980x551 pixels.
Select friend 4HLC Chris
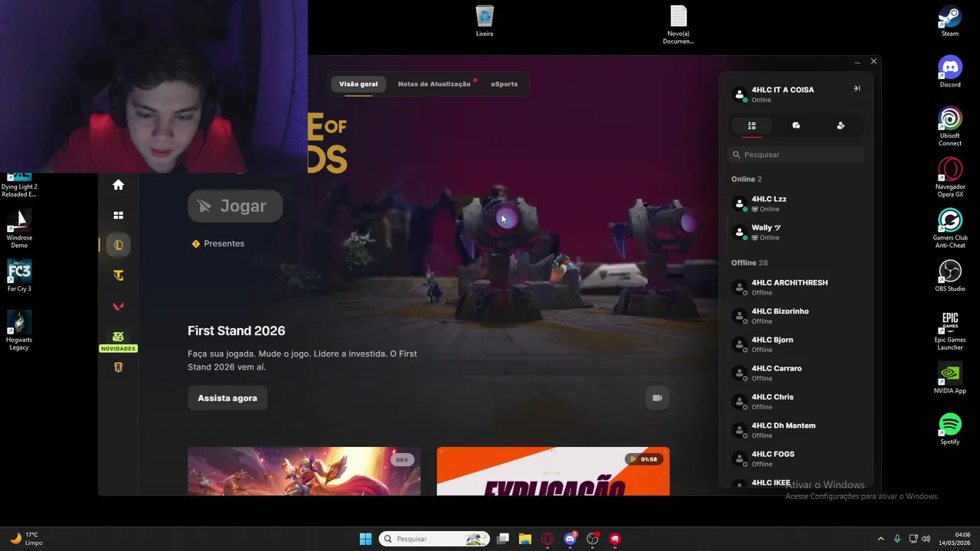(796, 402)
